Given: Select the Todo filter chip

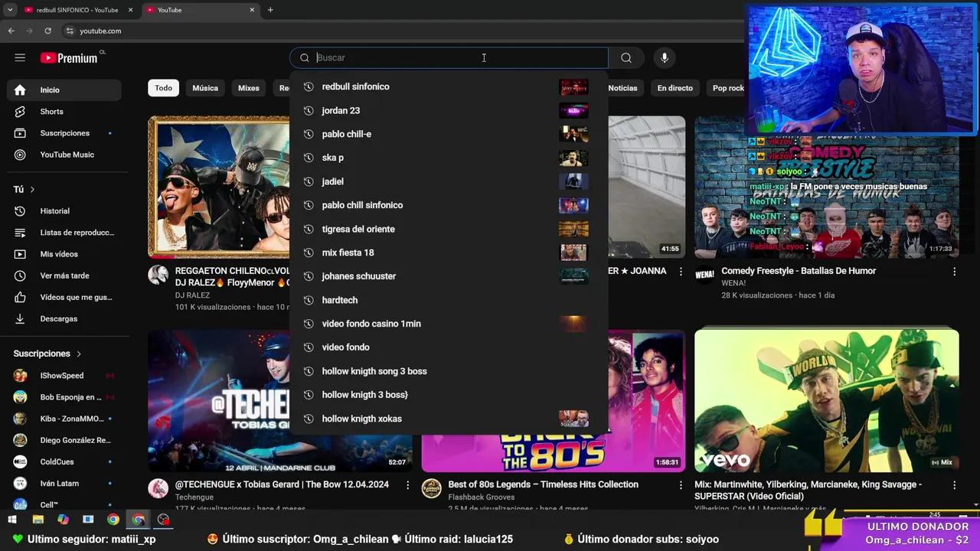Looking at the screenshot, I should coord(164,88).
